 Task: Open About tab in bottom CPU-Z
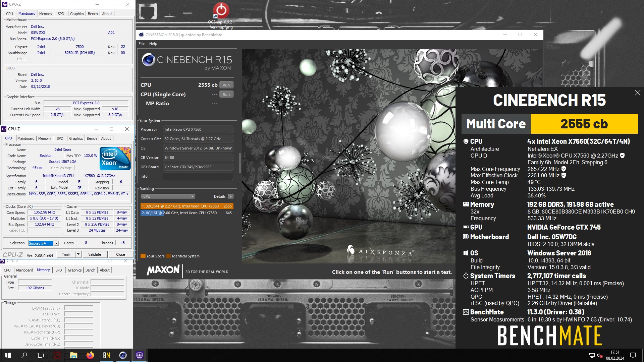click(x=105, y=270)
